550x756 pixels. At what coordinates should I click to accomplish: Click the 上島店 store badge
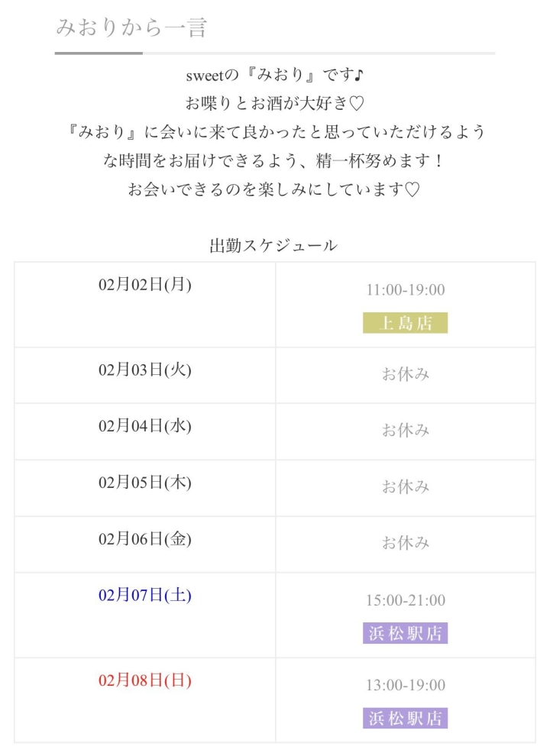coord(405,323)
